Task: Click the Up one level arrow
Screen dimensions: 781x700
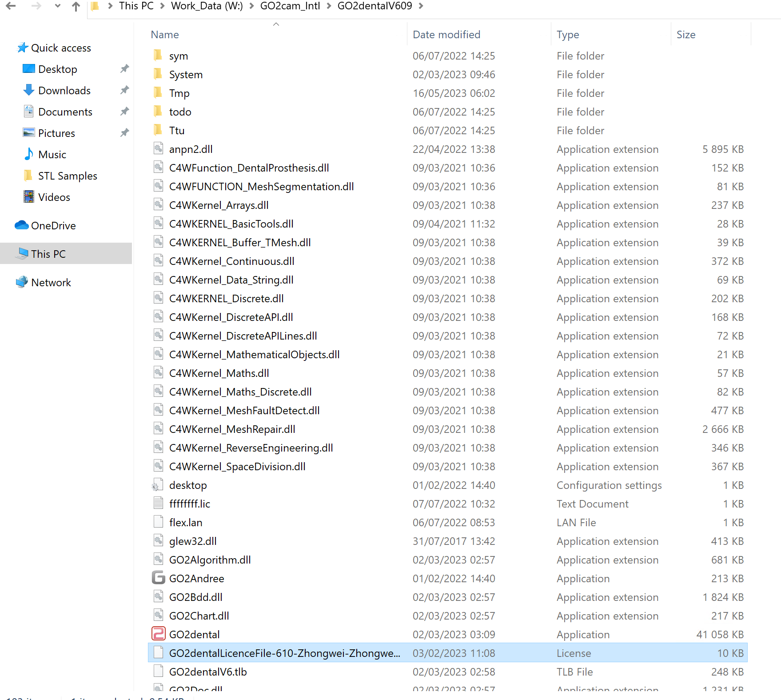Action: tap(76, 6)
